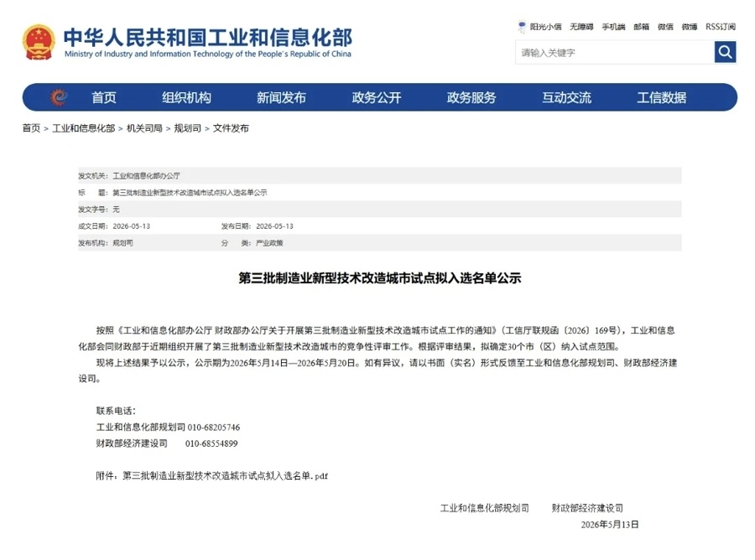Click the 邮箱 mail link
The image size is (755, 560).
pos(642,27)
